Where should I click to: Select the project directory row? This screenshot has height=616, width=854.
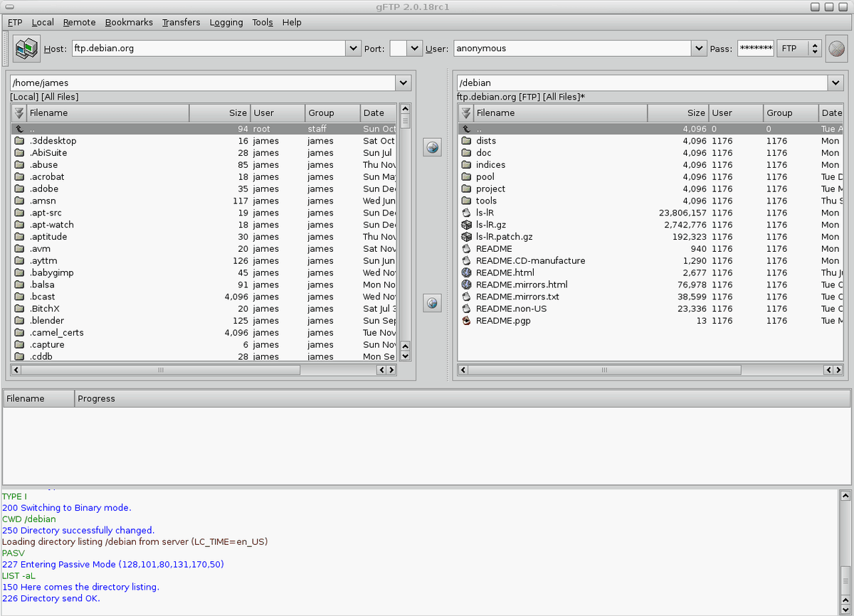coord(651,189)
